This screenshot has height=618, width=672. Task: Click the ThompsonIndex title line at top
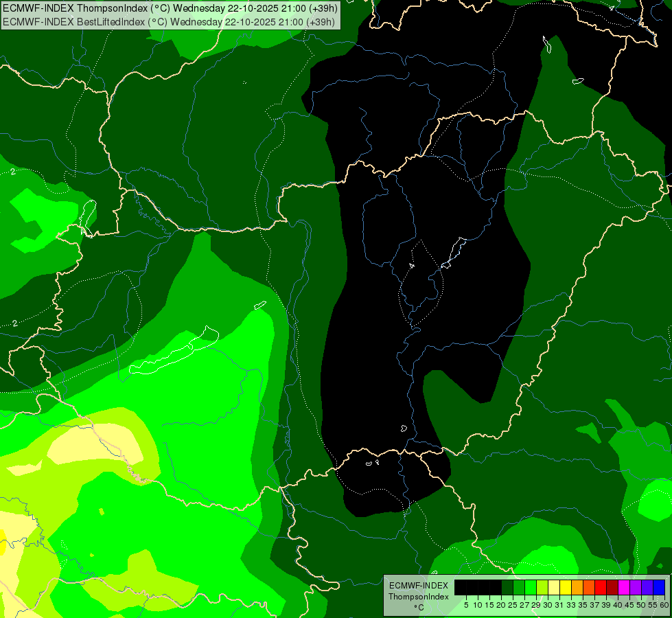[170, 8]
